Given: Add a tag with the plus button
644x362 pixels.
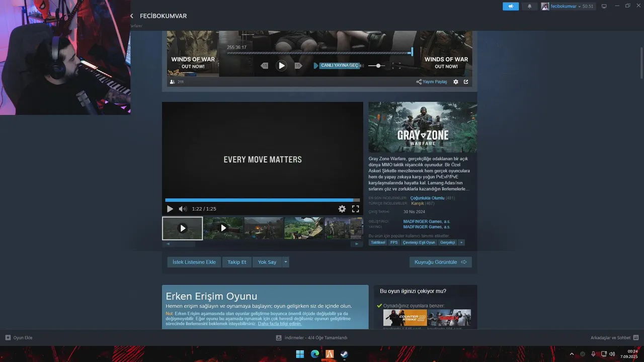Looking at the screenshot, I should [461, 242].
